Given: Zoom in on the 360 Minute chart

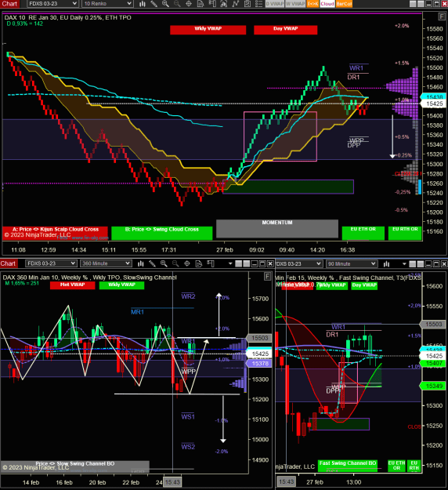Looking at the screenshot, I should [x=164, y=263].
